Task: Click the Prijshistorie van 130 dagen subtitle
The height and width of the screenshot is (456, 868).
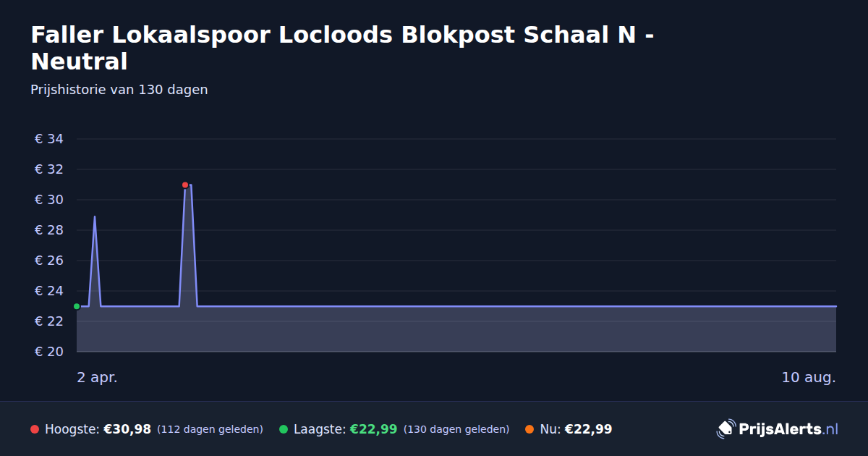Action: pyautogui.click(x=119, y=90)
